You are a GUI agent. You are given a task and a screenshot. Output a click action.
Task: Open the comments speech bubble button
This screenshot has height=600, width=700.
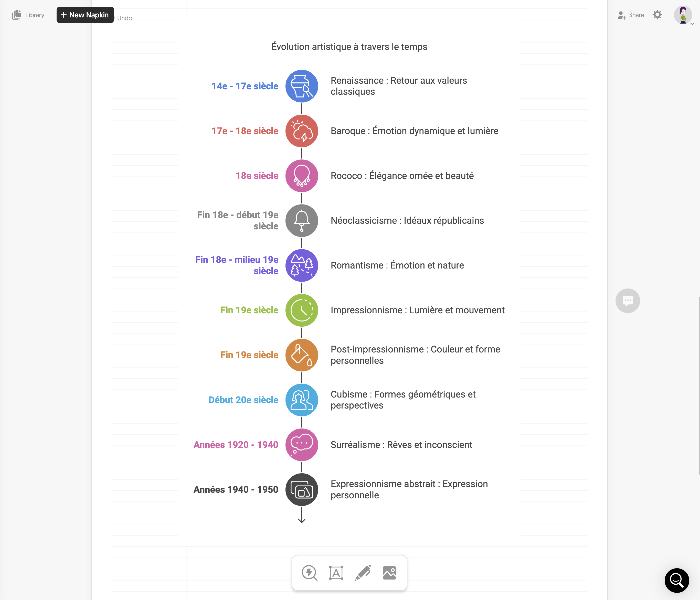(627, 301)
